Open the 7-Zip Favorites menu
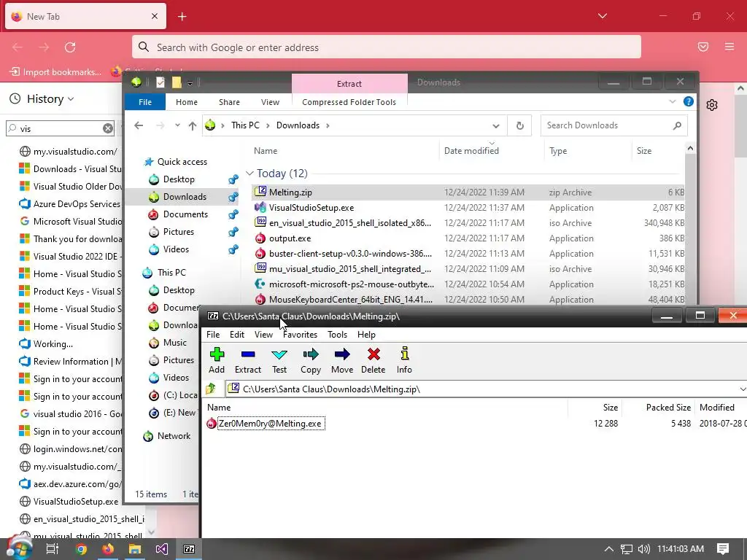The image size is (747, 560). point(300,334)
